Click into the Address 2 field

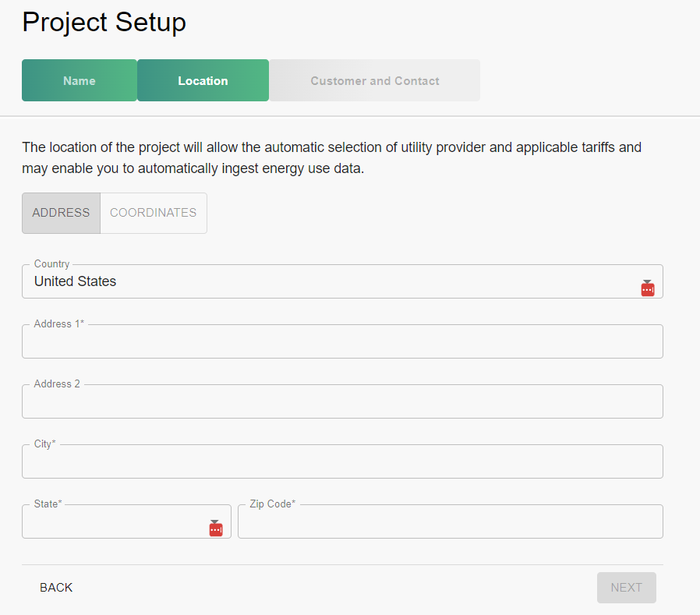342,403
